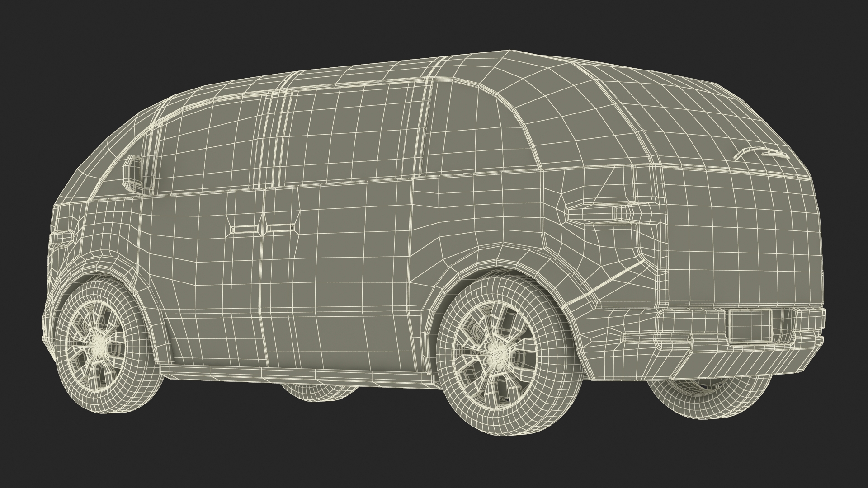This screenshot has height=488, width=868.
Task: Click the front door handle
Action: (x=244, y=230)
